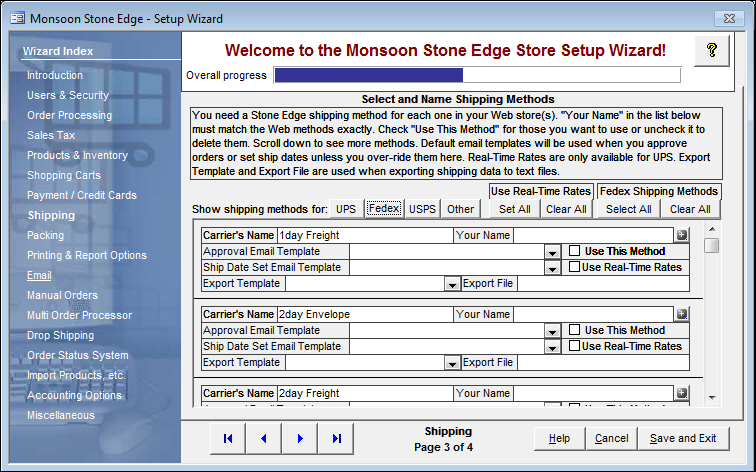Screen dimensions: 756x472
Task: Click the Setup Wizard title bar form icon
Action: pos(18,18)
